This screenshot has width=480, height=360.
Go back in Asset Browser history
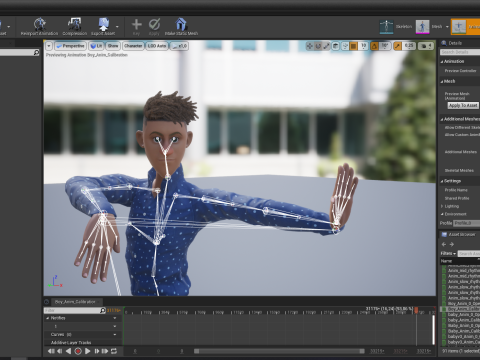click(444, 244)
